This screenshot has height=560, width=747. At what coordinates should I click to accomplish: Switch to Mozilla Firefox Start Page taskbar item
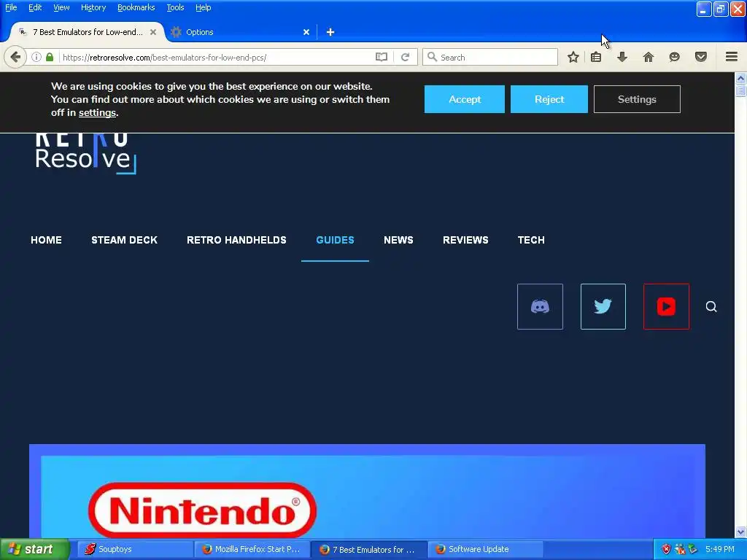tap(252, 550)
